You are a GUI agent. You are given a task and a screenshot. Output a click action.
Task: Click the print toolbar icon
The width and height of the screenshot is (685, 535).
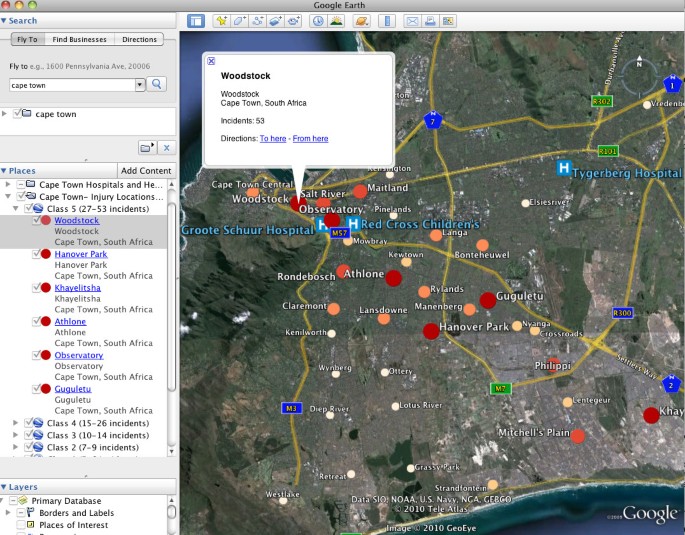coord(430,21)
